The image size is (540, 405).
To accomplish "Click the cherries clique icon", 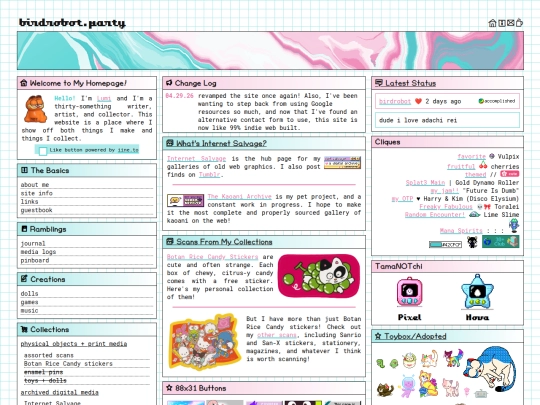I will point(483,165).
